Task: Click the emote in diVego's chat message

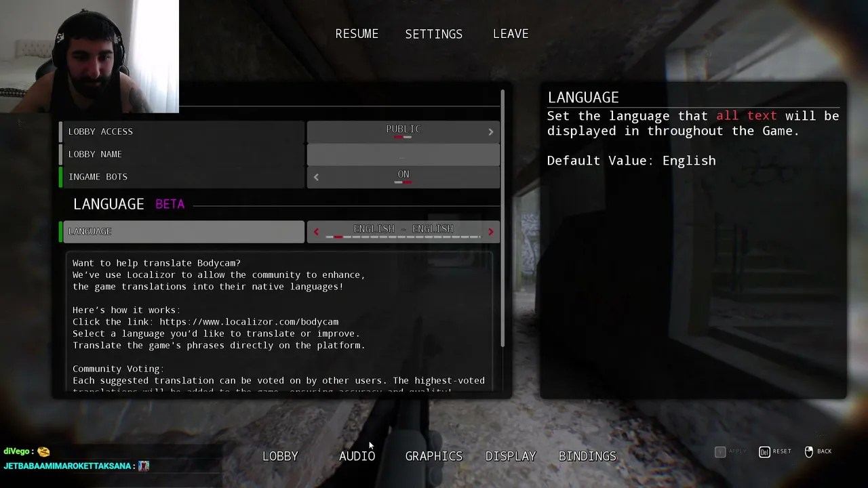Action: (43, 451)
